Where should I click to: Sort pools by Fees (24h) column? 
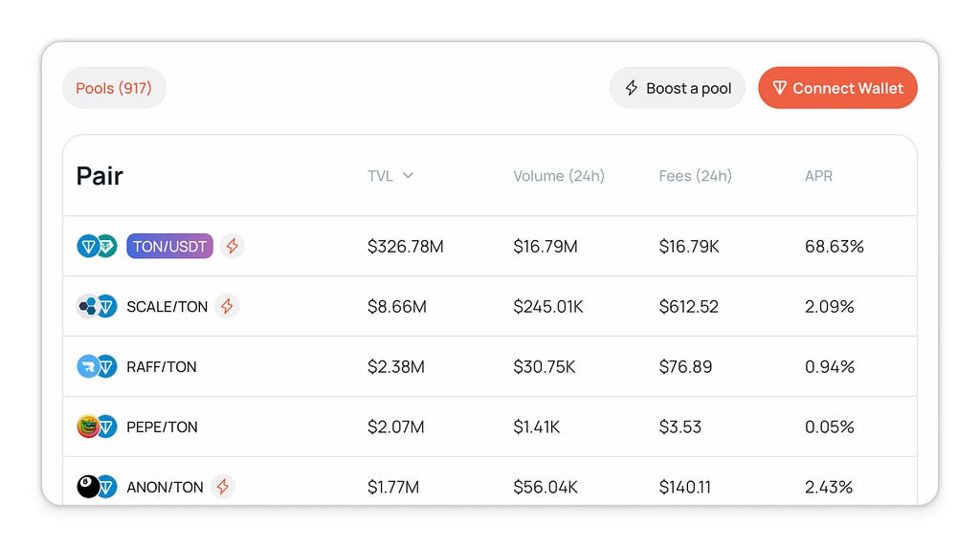pyautogui.click(x=695, y=176)
